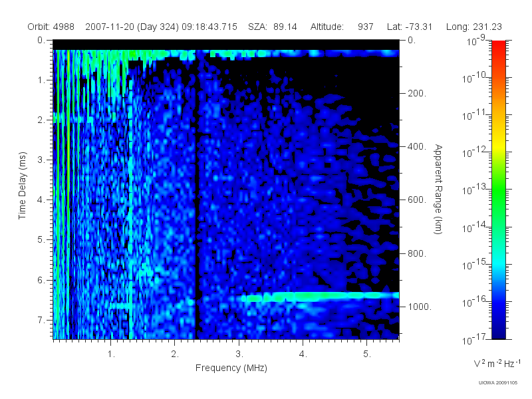Click the 10⁻¹⁷ color scale label
The width and height of the screenshot is (532, 399).
(x=475, y=339)
